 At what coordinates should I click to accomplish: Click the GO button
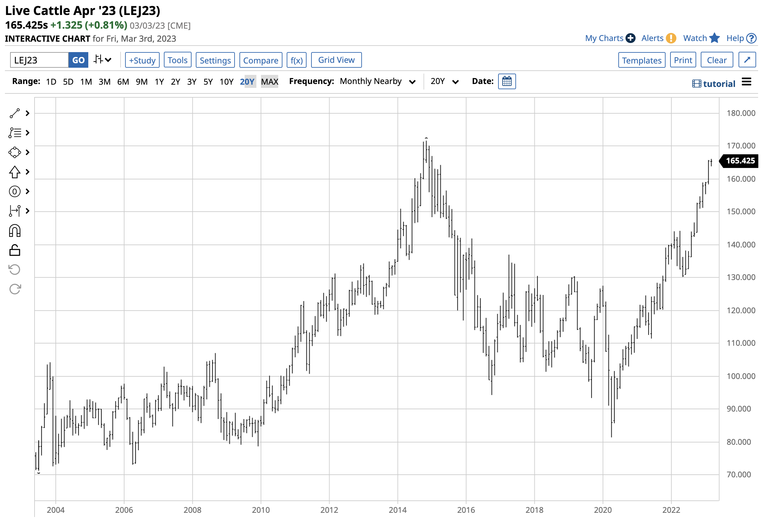(x=79, y=60)
